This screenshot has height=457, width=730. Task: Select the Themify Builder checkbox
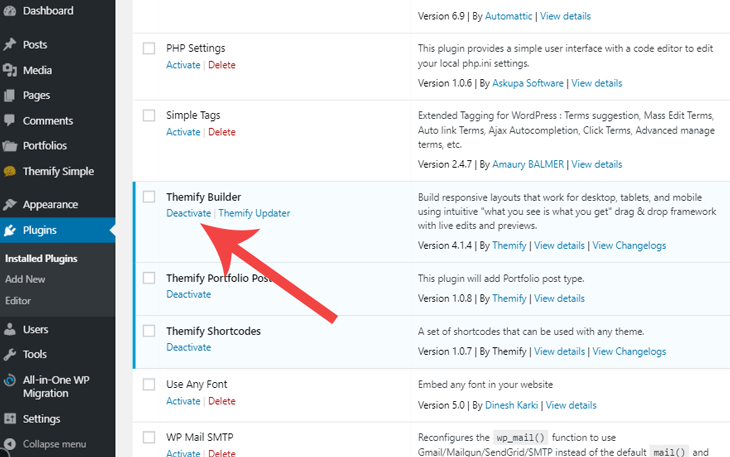tap(149, 197)
